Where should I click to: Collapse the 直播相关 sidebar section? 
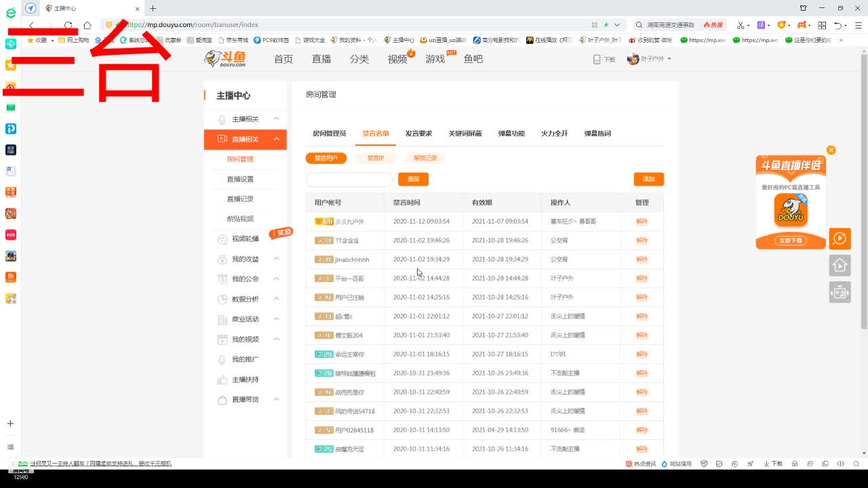(x=245, y=139)
